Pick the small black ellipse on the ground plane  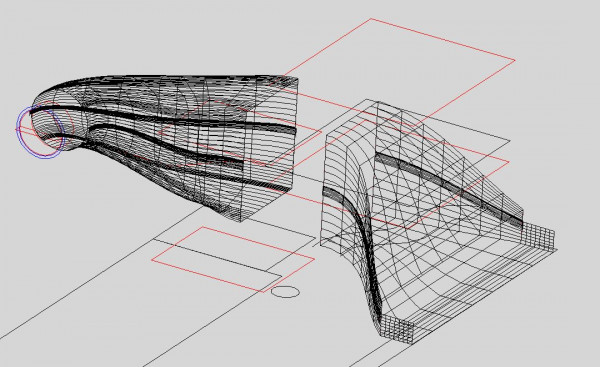coord(285,292)
